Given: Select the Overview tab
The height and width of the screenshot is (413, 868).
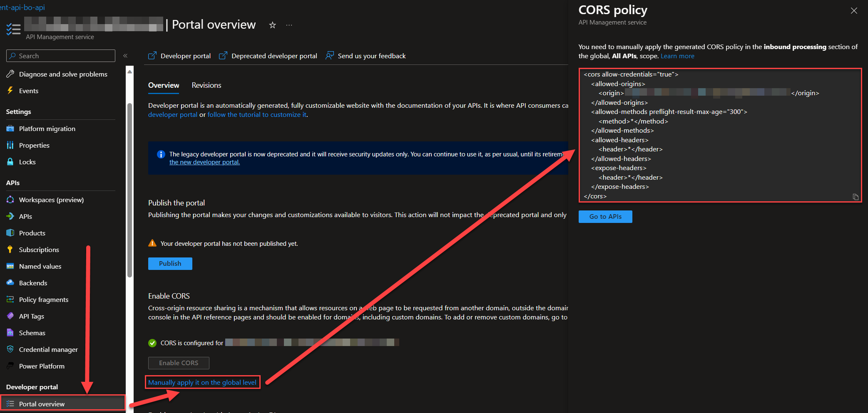Looking at the screenshot, I should pyautogui.click(x=164, y=85).
